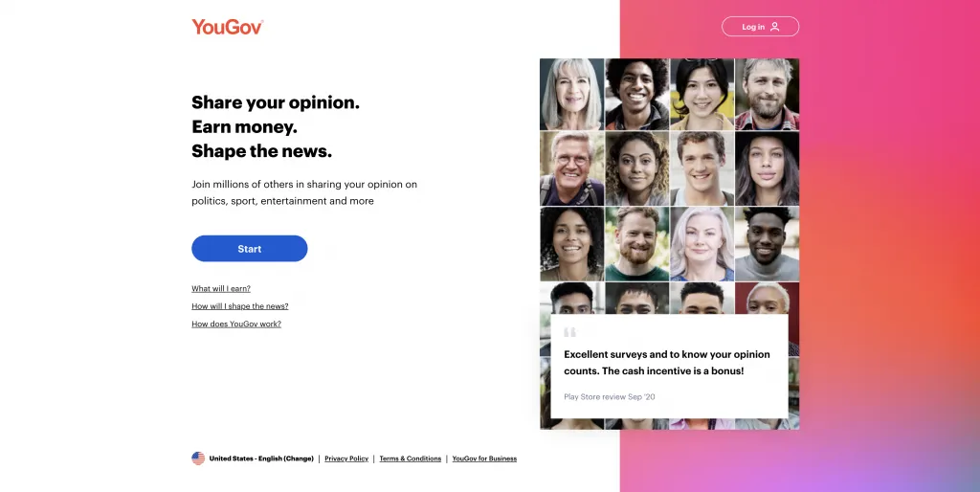Image resolution: width=980 pixels, height=492 pixels.
Task: Click the user profile icon in Log in
Action: [x=774, y=27]
